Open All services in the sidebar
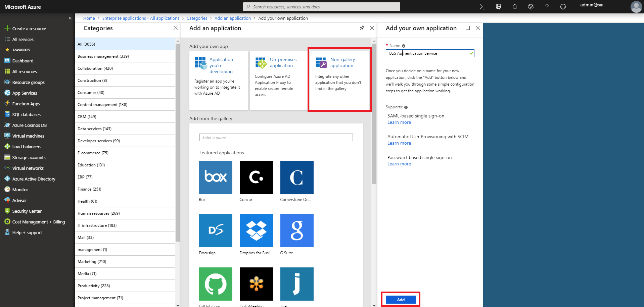644x307 pixels. tap(23, 39)
